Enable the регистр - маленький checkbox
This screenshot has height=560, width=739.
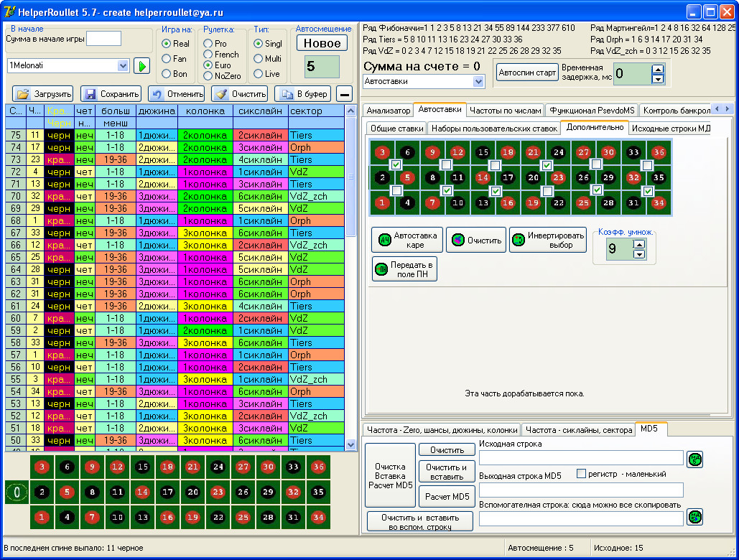click(582, 474)
